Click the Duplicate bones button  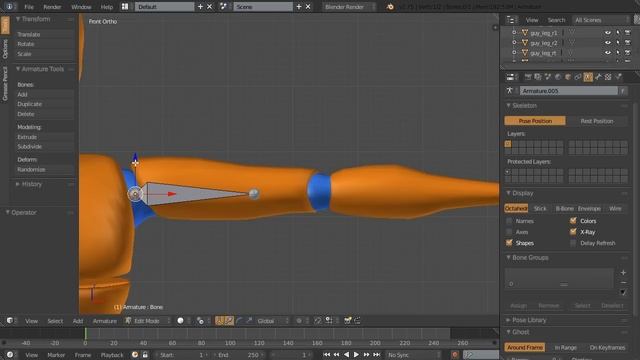click(x=44, y=104)
